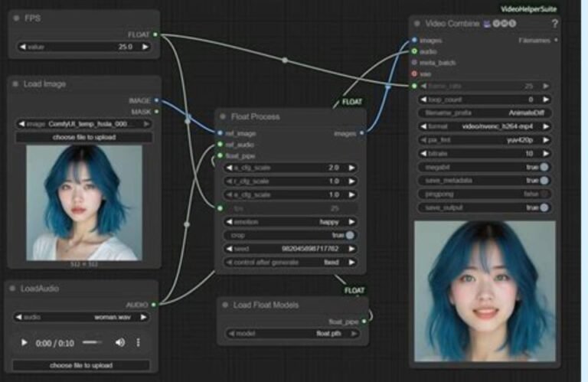Enable the pingpong switch in Video Combine
Screen dimensions: 588x382
point(544,194)
